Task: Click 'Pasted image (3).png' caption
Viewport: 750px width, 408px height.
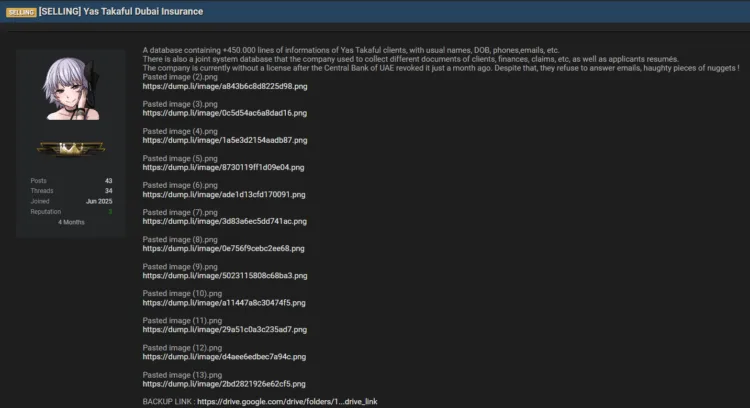Action: [180, 104]
